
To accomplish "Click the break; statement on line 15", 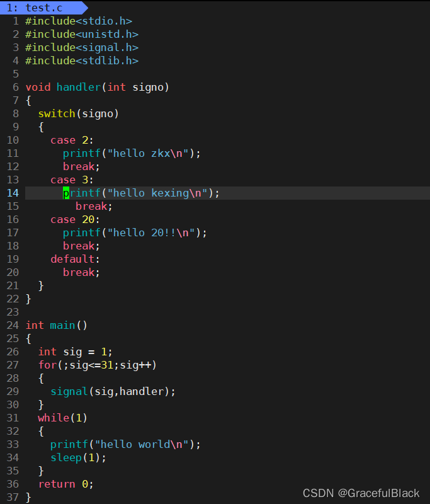I will pyautogui.click(x=94, y=207).
